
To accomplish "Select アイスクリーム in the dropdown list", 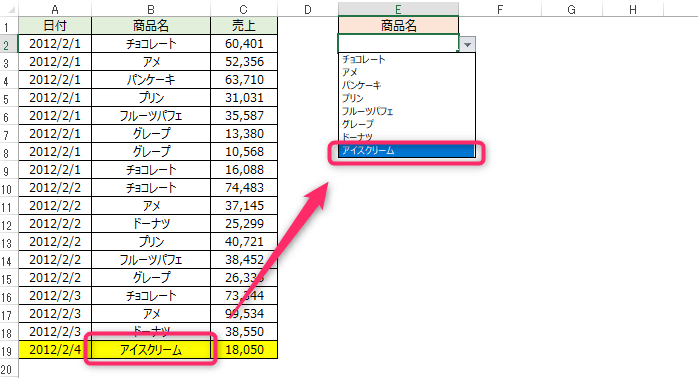I will [406, 151].
